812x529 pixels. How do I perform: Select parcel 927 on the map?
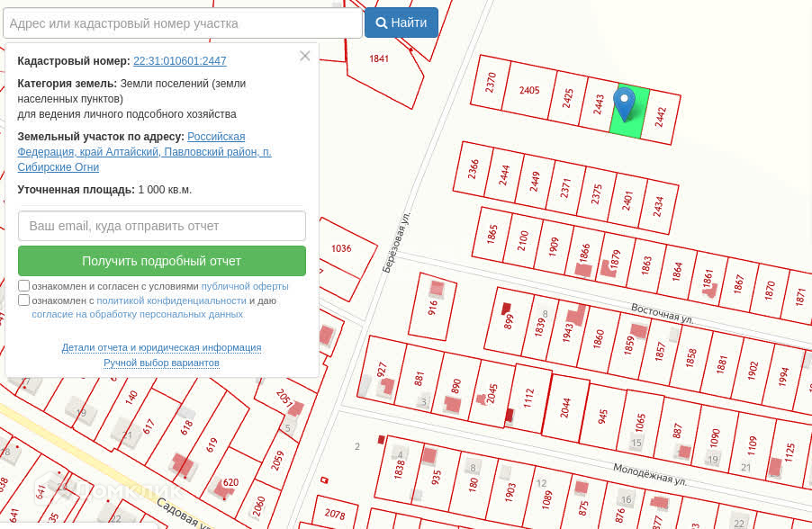[x=382, y=370]
